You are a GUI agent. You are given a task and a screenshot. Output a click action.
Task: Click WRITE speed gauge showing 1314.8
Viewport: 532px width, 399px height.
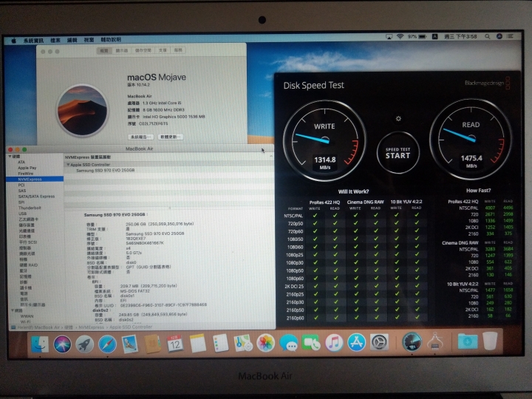click(324, 140)
